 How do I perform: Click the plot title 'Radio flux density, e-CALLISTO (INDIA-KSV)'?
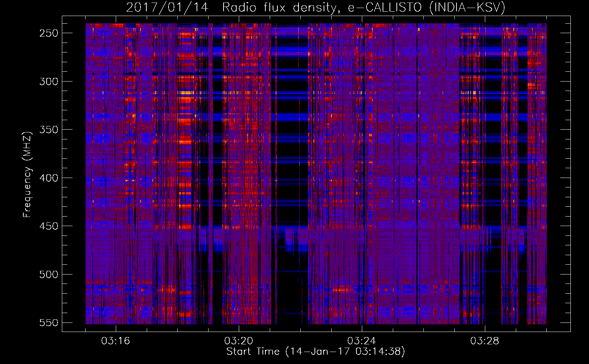pos(364,7)
